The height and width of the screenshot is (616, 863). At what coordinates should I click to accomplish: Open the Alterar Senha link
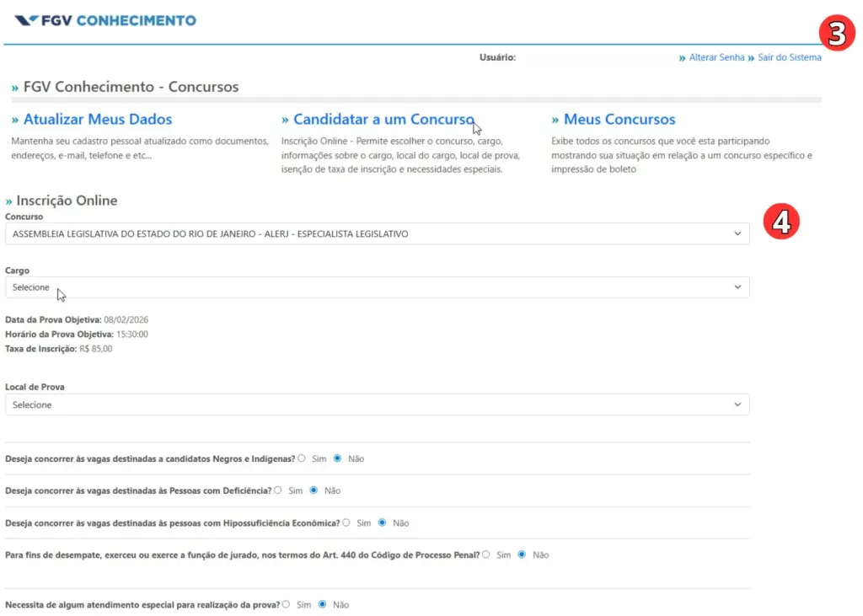(716, 58)
